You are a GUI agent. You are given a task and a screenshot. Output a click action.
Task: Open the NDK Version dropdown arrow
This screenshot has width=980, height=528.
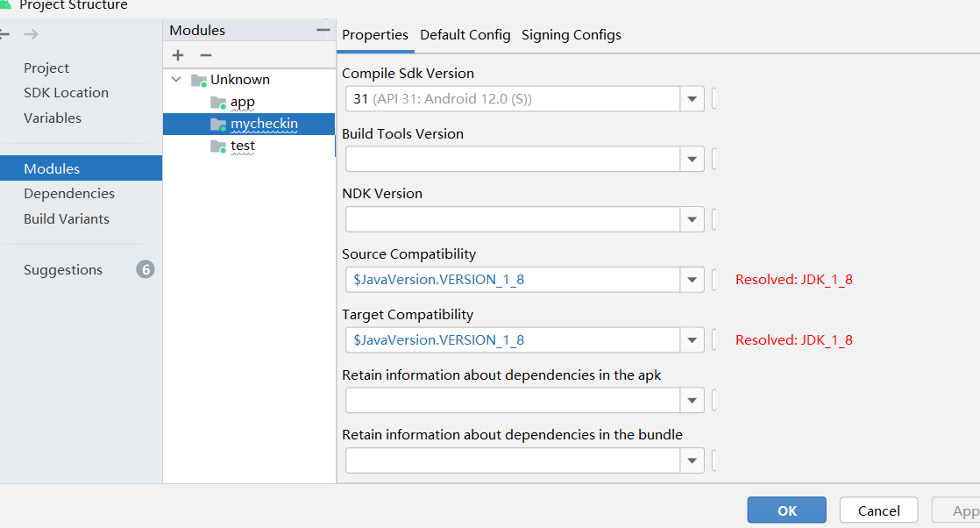click(x=692, y=220)
